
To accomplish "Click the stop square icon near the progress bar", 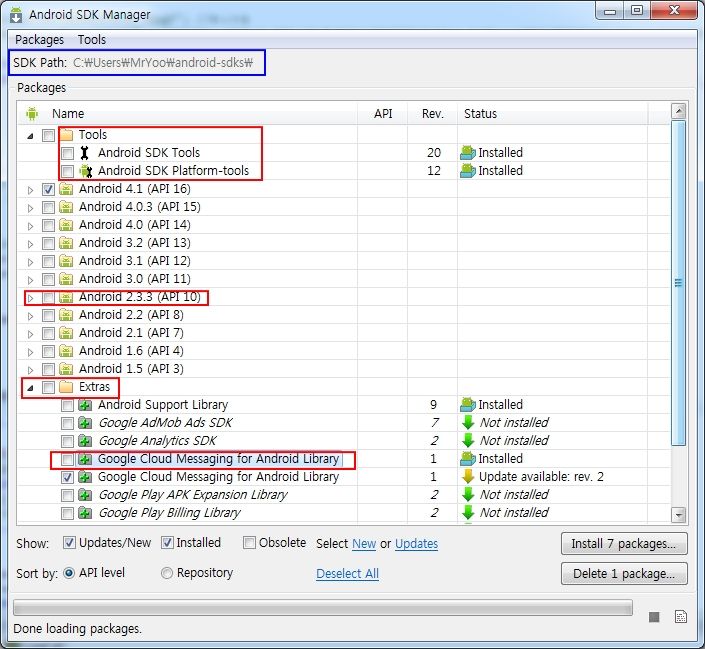I will tap(654, 617).
